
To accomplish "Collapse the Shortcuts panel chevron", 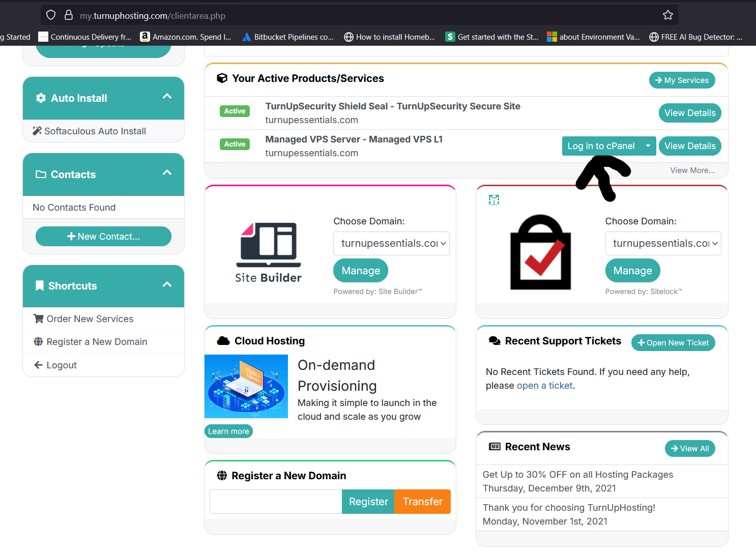I will pyautogui.click(x=167, y=284).
